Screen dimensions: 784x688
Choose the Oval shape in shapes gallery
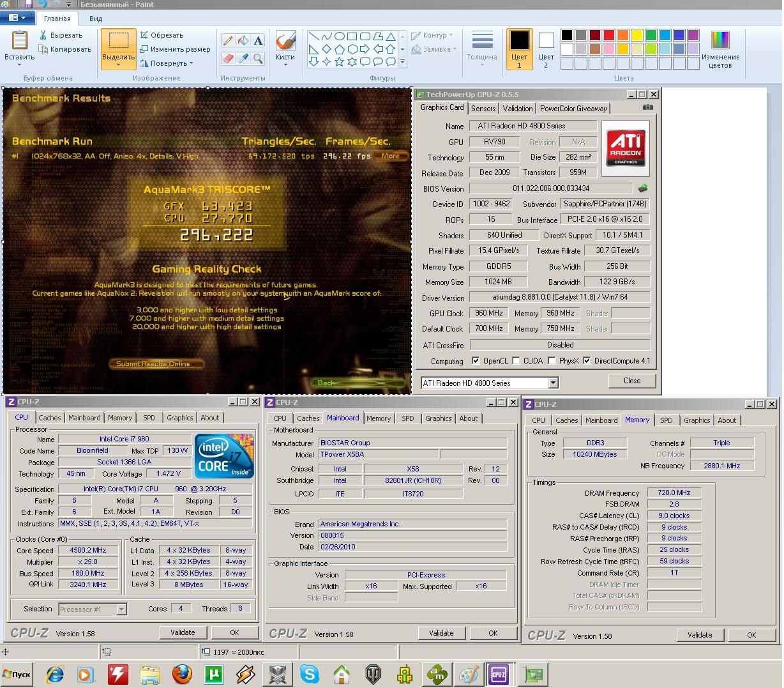340,36
